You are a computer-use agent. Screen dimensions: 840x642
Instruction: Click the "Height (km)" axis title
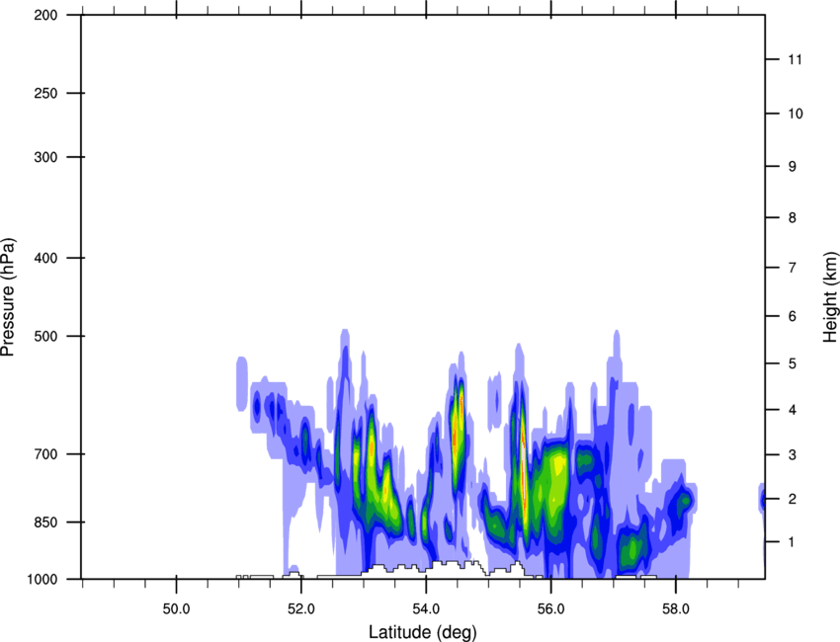pyautogui.click(x=830, y=297)
